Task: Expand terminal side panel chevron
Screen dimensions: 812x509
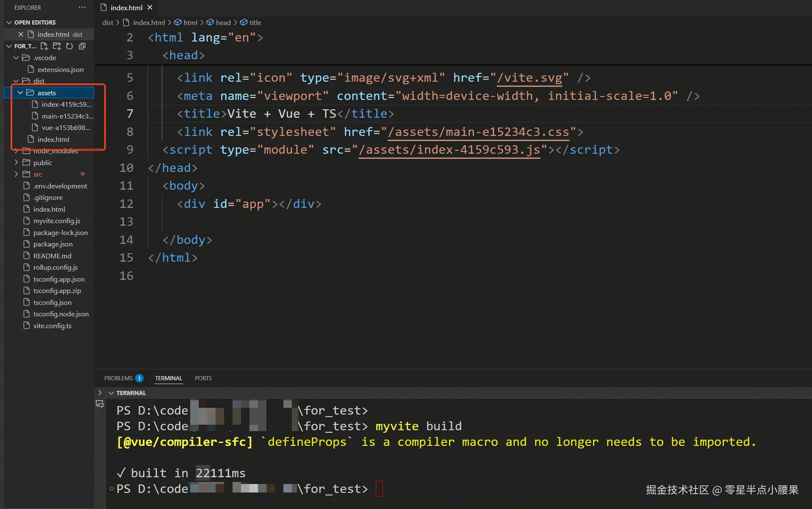Action: [100, 393]
